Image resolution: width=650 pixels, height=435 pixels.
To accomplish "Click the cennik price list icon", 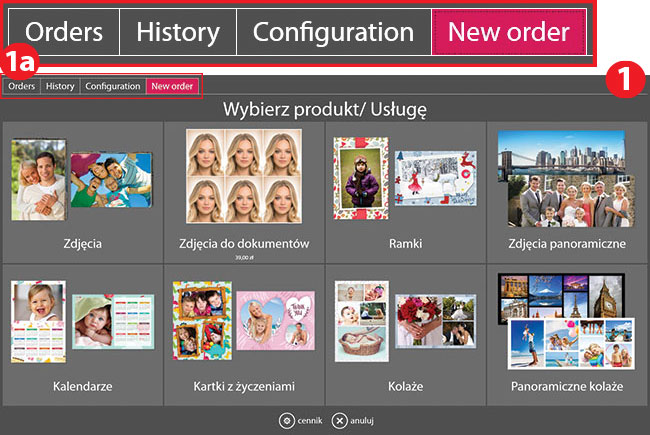I will point(285,420).
